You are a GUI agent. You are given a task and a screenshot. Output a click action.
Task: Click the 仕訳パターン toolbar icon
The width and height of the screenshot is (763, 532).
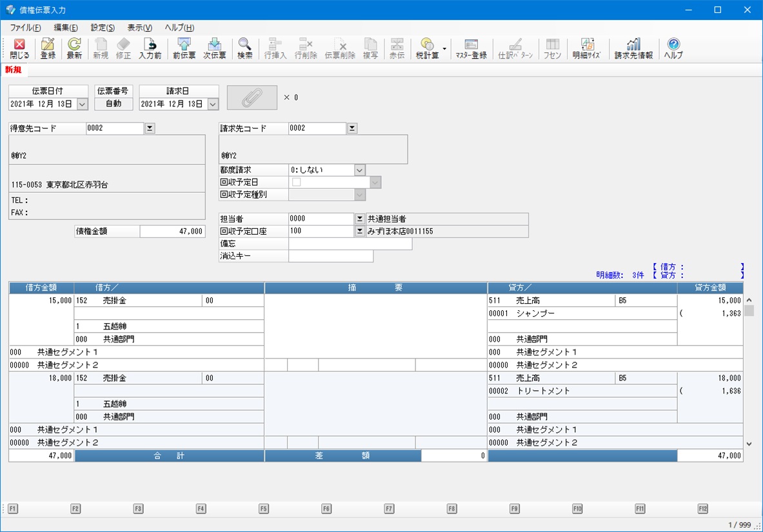(515, 48)
